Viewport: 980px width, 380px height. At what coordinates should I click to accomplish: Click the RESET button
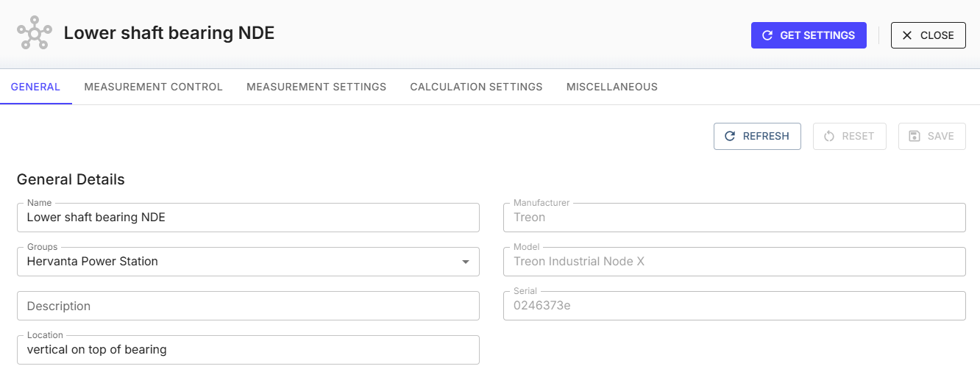coord(849,136)
